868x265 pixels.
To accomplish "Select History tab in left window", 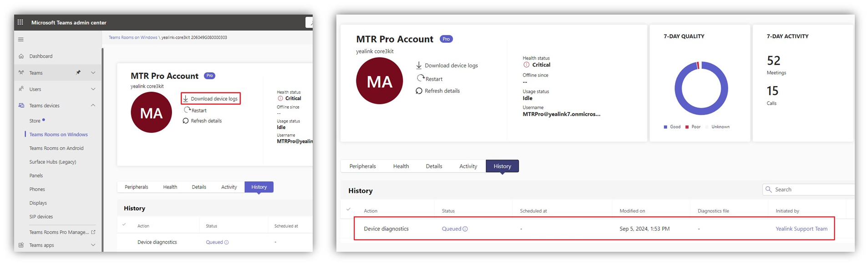I will click(259, 187).
